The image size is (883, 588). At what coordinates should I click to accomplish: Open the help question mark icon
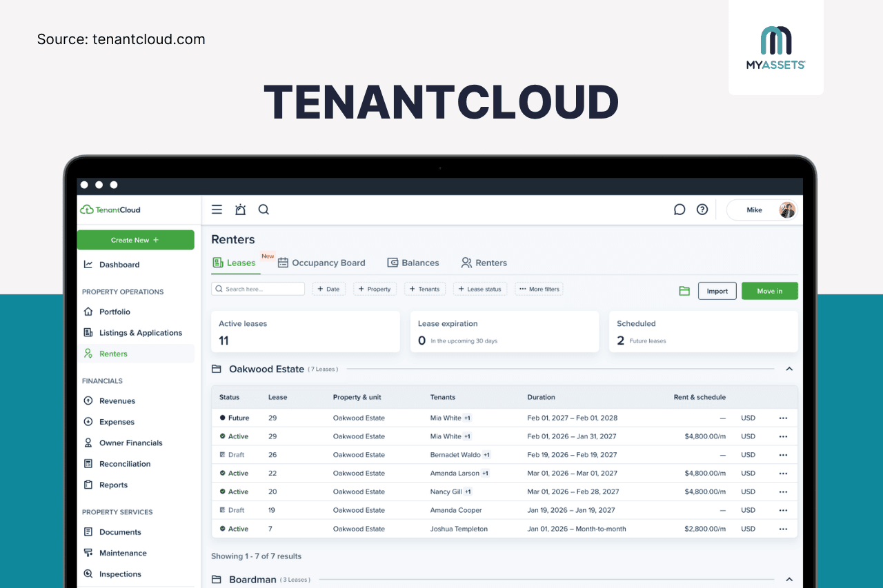point(702,210)
